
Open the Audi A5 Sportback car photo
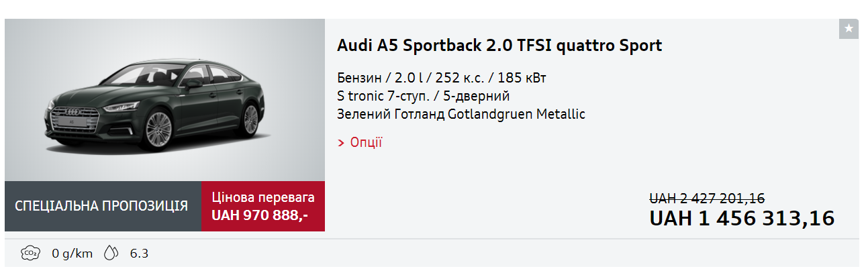pyautogui.click(x=164, y=101)
